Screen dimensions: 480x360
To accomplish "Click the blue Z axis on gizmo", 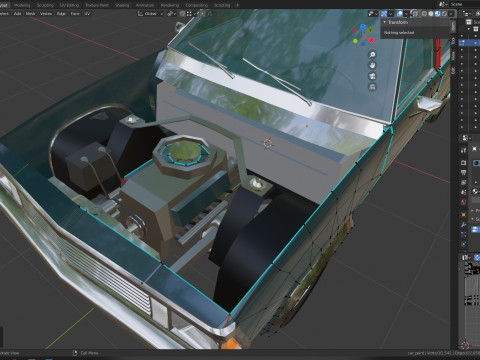I will [363, 27].
